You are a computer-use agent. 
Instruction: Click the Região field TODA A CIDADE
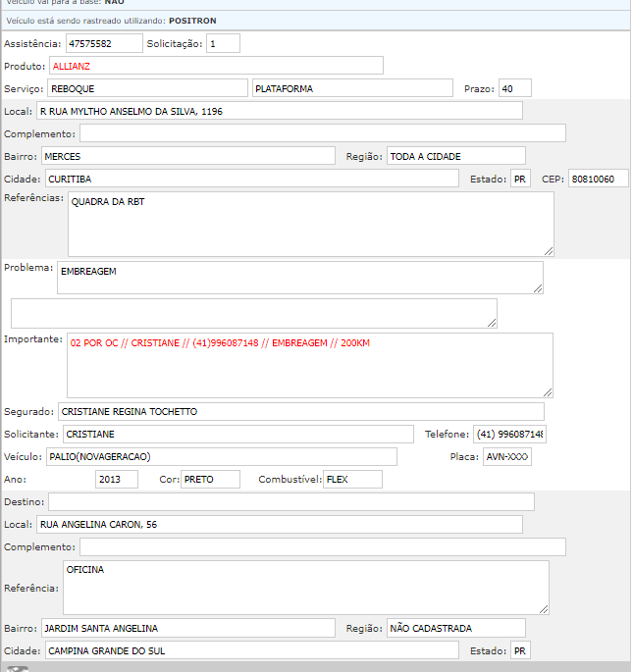tap(455, 156)
